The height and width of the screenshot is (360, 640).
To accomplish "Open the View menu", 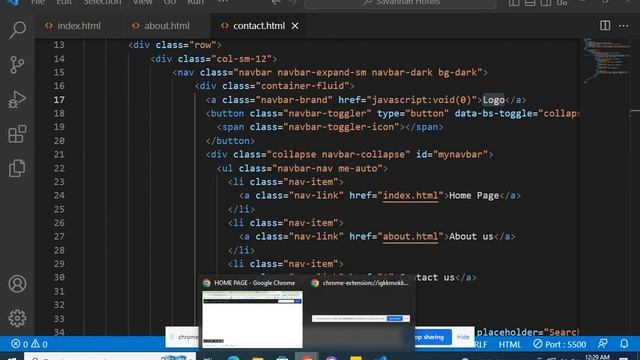I will [142, 2].
